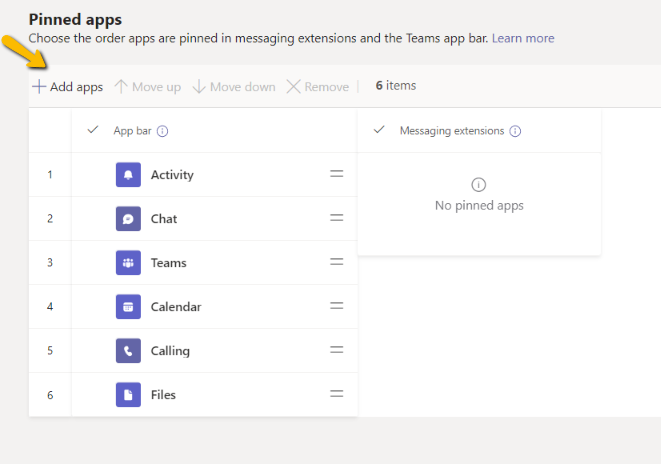661x464 pixels.
Task: Click the 6 items count label
Action: (x=396, y=86)
